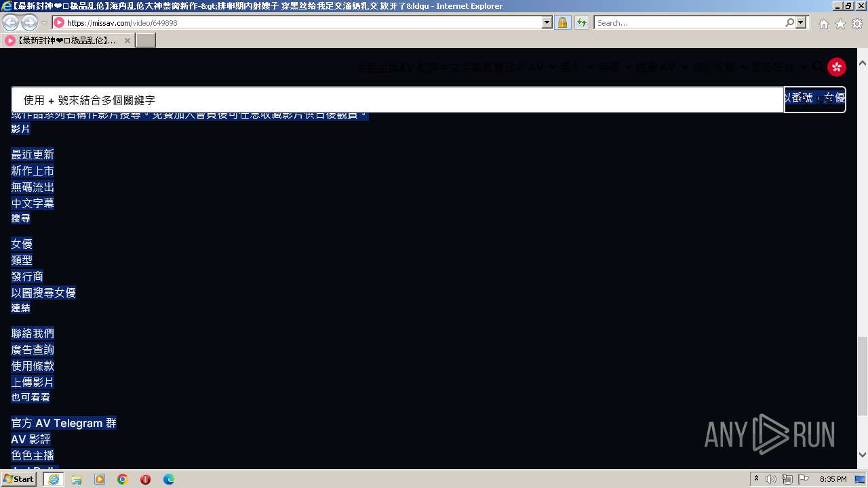Open the 中文字幕 link
Viewport: 868px width, 488px height.
[33, 203]
